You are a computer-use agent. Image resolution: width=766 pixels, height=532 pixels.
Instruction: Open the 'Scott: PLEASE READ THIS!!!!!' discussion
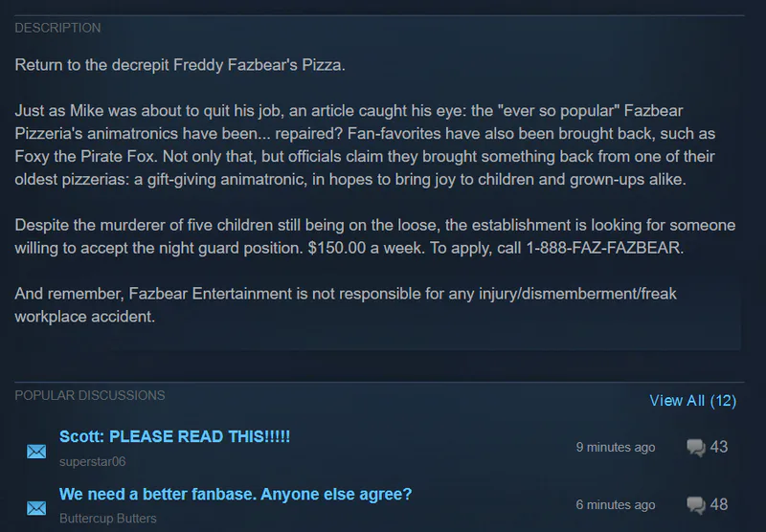[174, 436]
